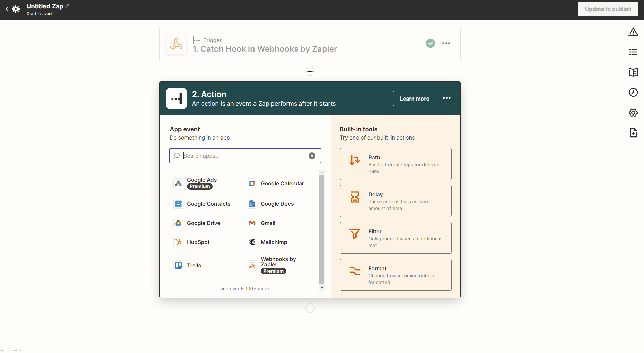Click the green check status on trigger
644x353 pixels.
[430, 43]
